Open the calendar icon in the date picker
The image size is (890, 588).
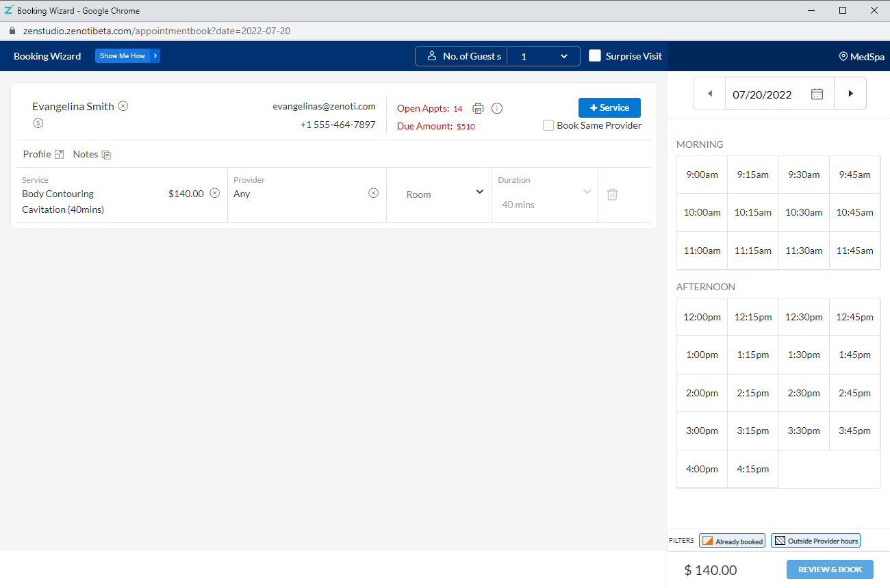point(817,93)
